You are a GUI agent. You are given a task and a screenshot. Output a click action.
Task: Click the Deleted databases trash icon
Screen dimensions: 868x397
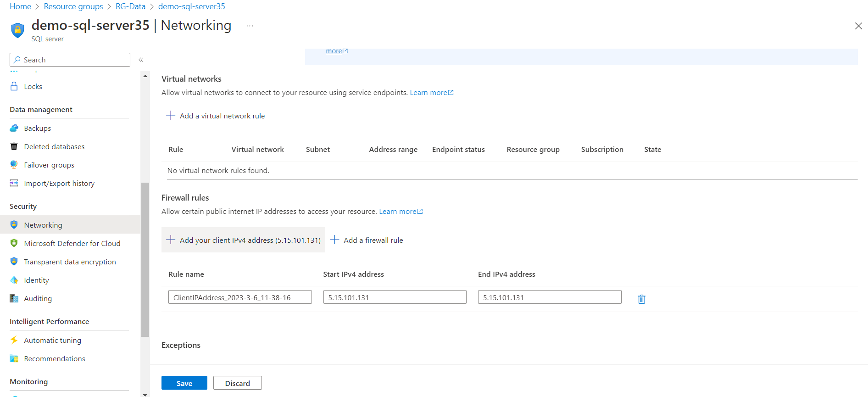click(14, 146)
